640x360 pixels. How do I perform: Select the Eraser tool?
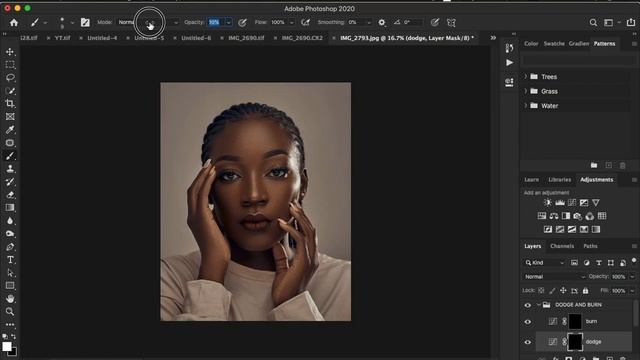(10, 195)
